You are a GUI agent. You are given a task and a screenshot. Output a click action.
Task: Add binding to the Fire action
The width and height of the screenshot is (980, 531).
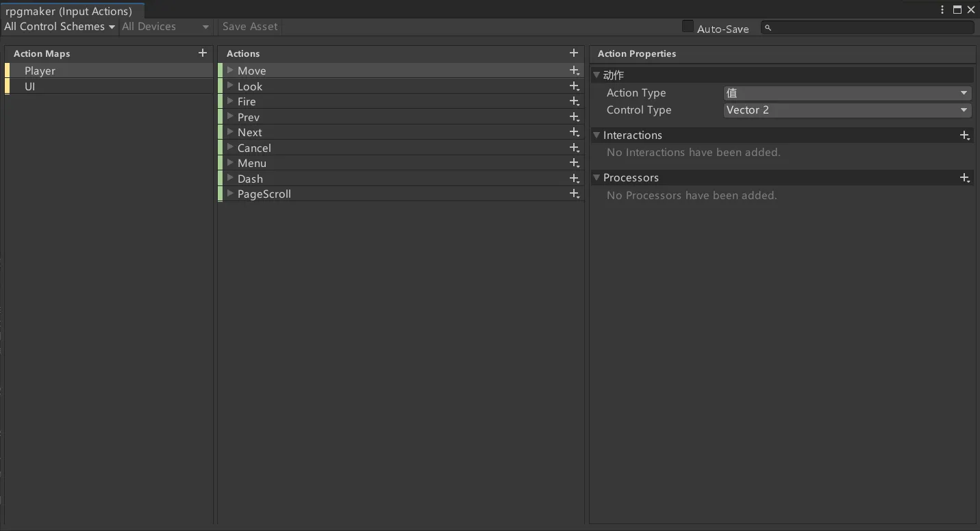coord(574,101)
